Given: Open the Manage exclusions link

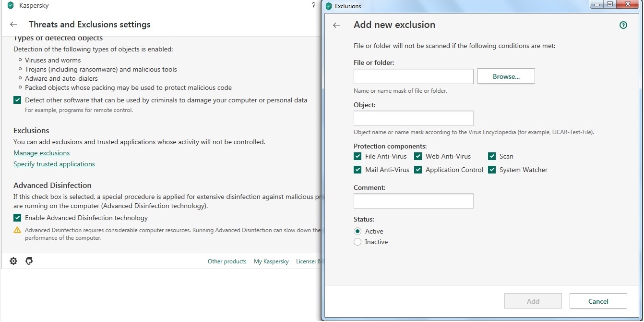Looking at the screenshot, I should [41, 153].
